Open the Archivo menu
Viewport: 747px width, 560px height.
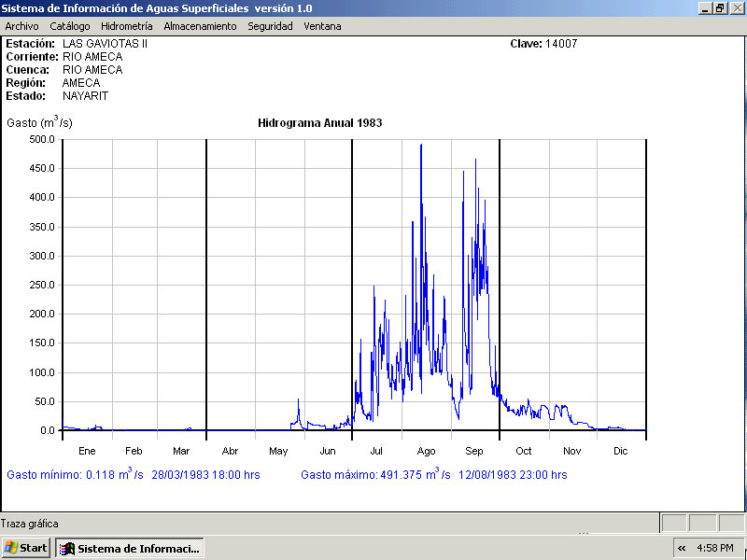pyautogui.click(x=21, y=26)
